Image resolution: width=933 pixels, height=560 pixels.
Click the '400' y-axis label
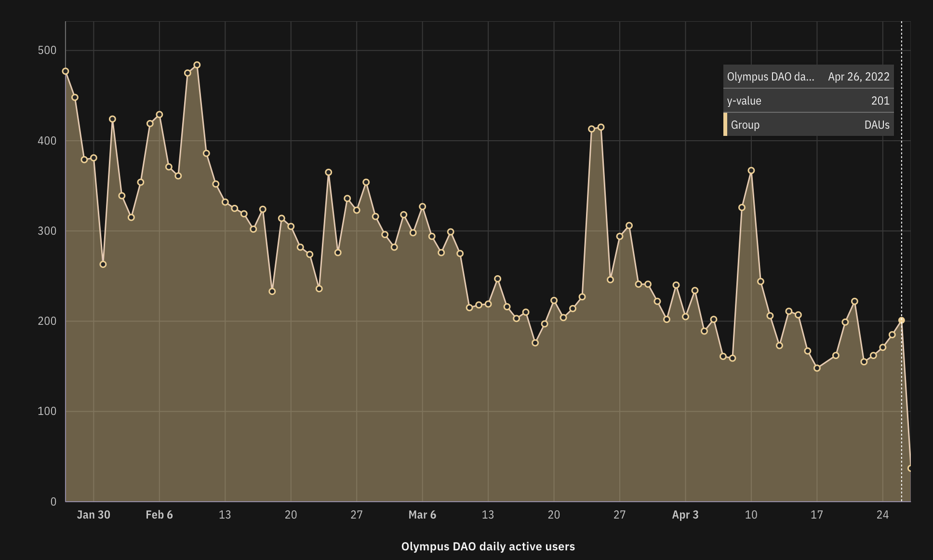[47, 141]
